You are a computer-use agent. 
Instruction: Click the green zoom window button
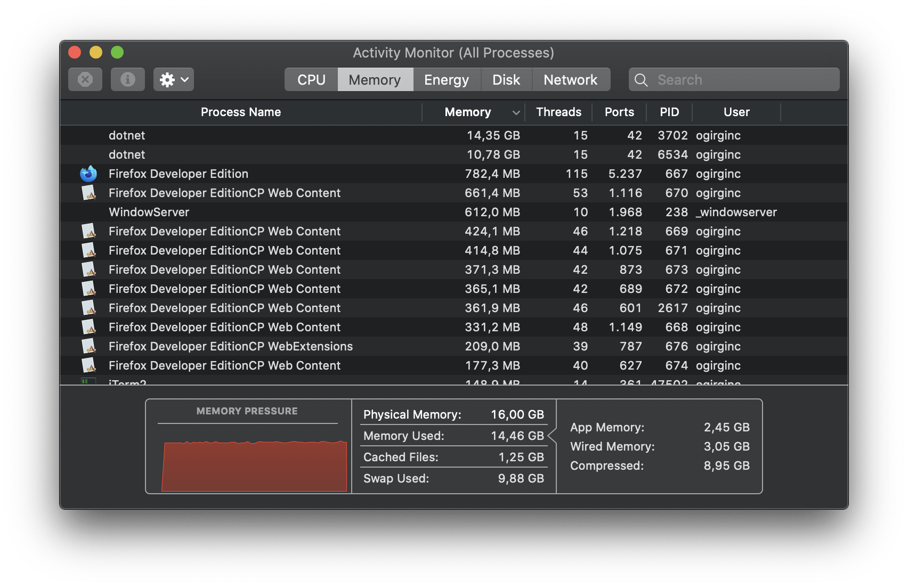tap(117, 52)
